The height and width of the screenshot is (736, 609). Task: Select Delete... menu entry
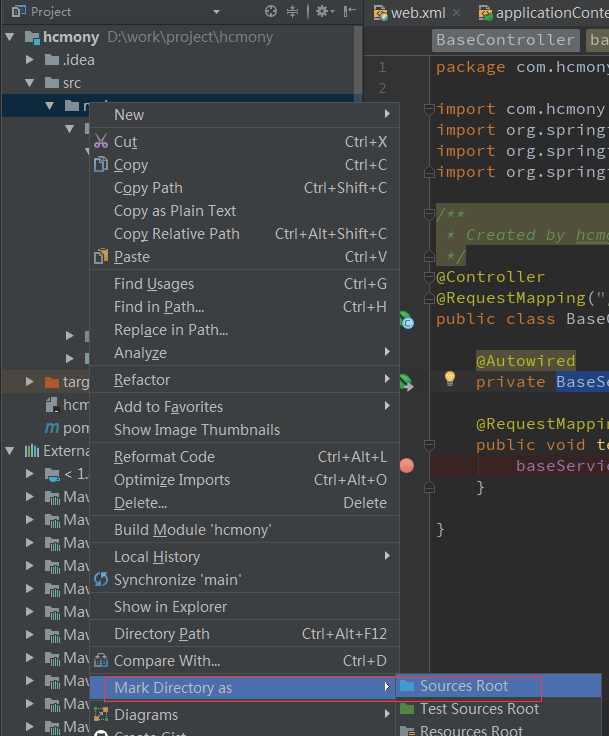[244, 503]
